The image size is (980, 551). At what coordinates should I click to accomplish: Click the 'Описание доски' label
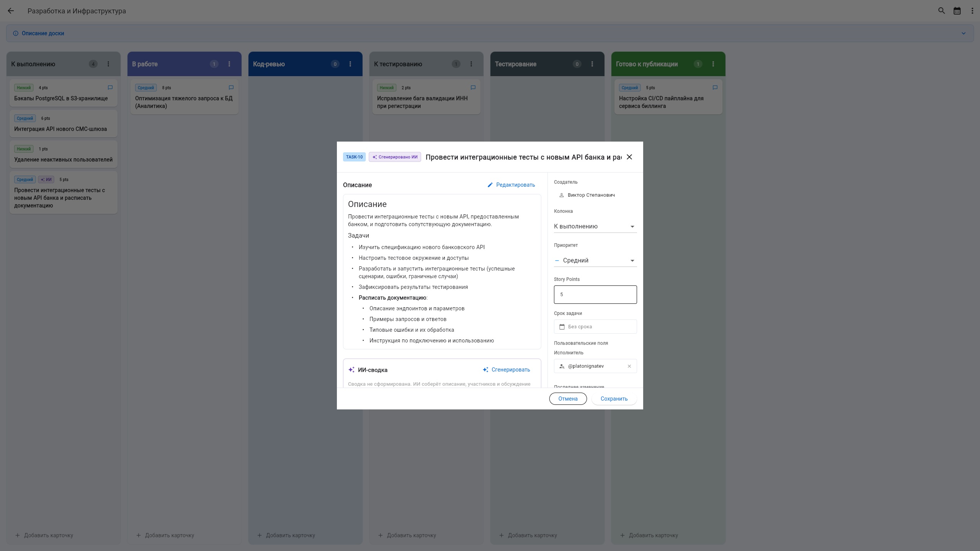[43, 33]
